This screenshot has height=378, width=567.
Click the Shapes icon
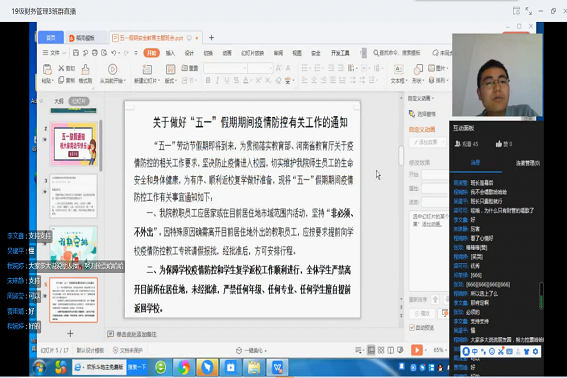[418, 69]
